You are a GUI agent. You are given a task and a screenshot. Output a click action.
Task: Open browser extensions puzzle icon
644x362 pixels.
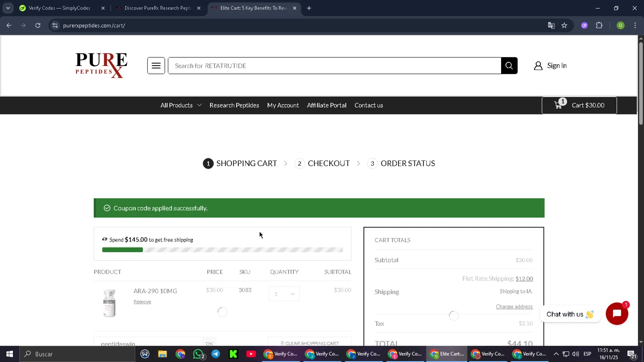[599, 25]
